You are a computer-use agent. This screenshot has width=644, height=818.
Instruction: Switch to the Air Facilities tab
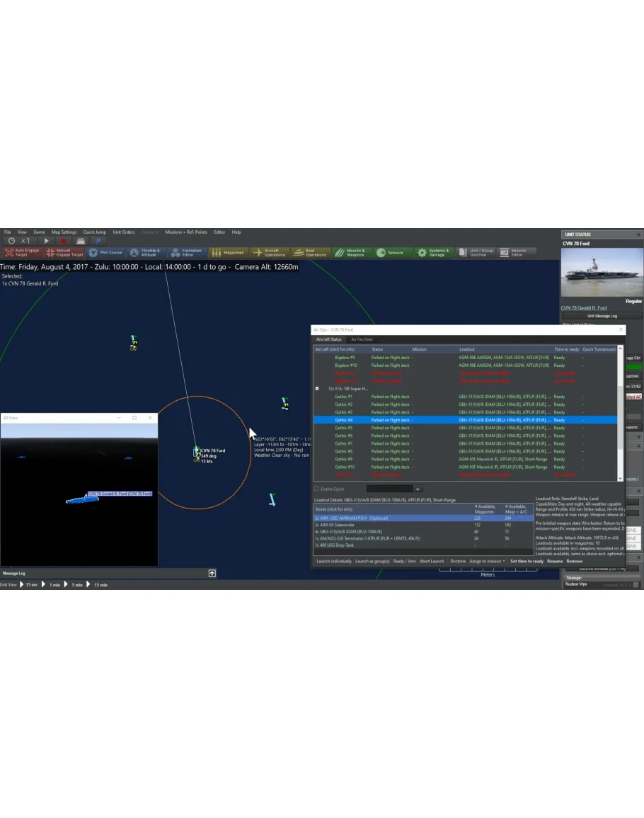click(362, 339)
